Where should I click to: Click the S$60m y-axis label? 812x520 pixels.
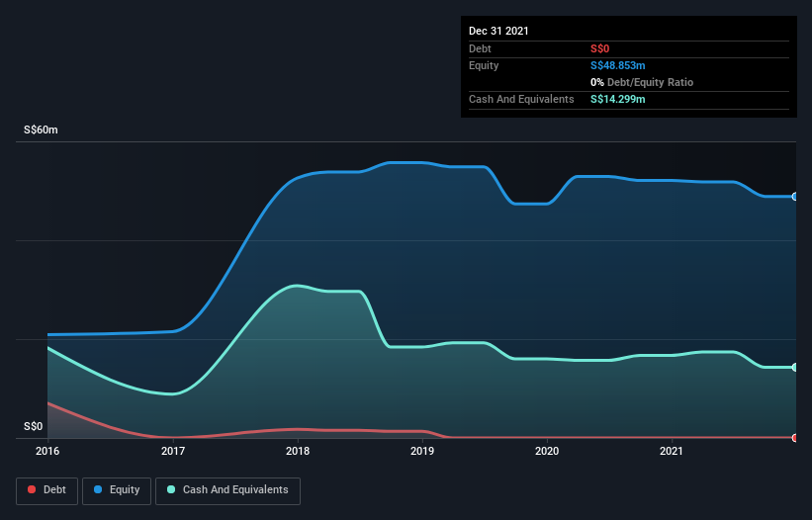pyautogui.click(x=41, y=130)
